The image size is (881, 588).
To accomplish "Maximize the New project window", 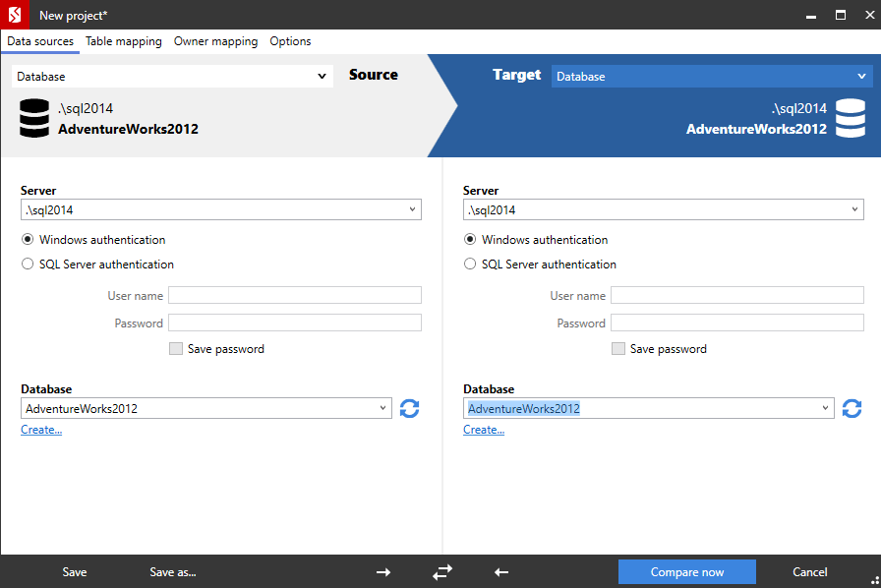I will coord(841,15).
